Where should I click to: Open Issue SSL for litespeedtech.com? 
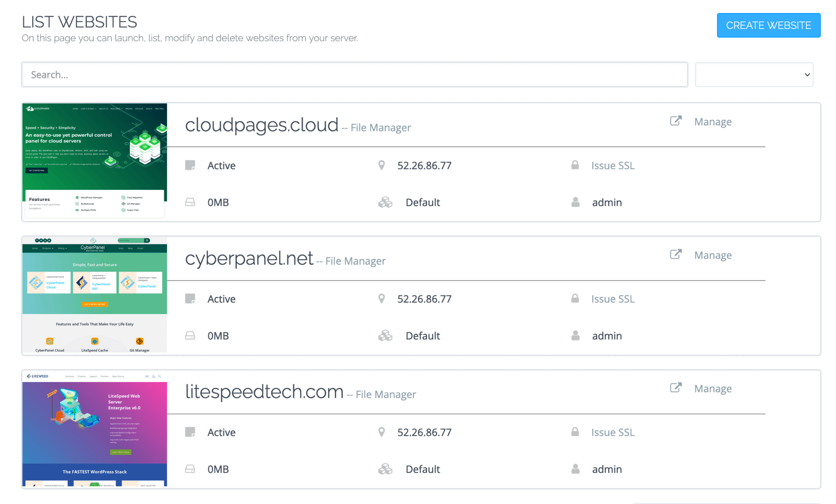(x=613, y=432)
